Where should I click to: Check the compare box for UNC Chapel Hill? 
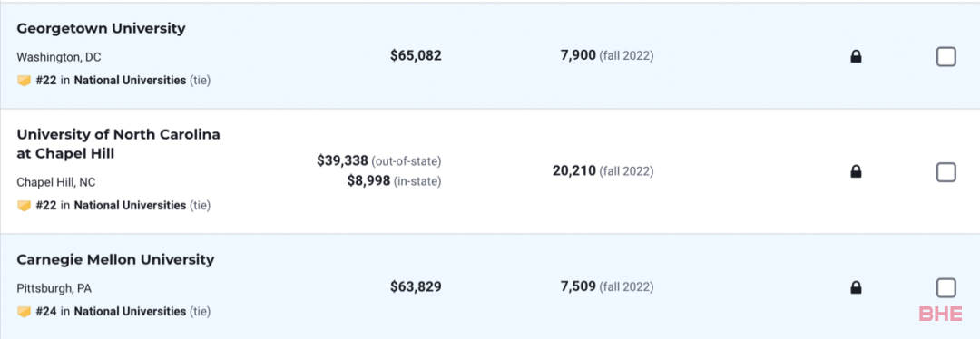click(946, 171)
